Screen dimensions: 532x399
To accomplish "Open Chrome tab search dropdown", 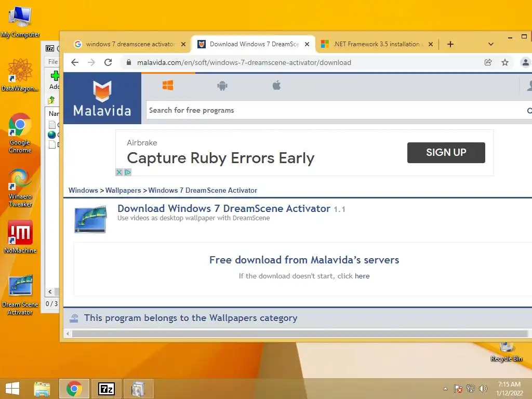I will click(x=490, y=44).
